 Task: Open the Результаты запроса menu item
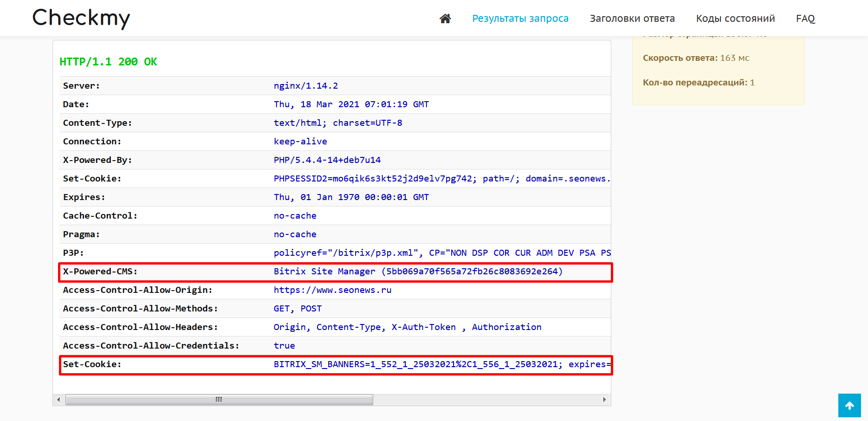520,19
